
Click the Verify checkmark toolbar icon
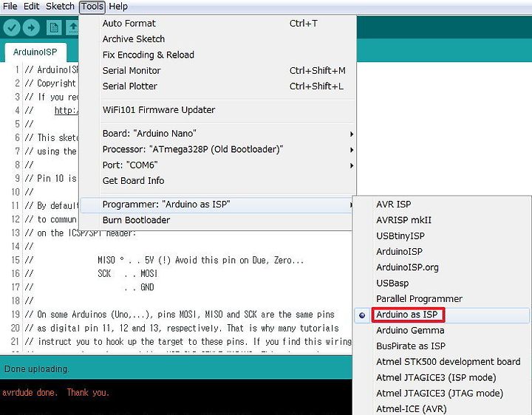pos(12,27)
